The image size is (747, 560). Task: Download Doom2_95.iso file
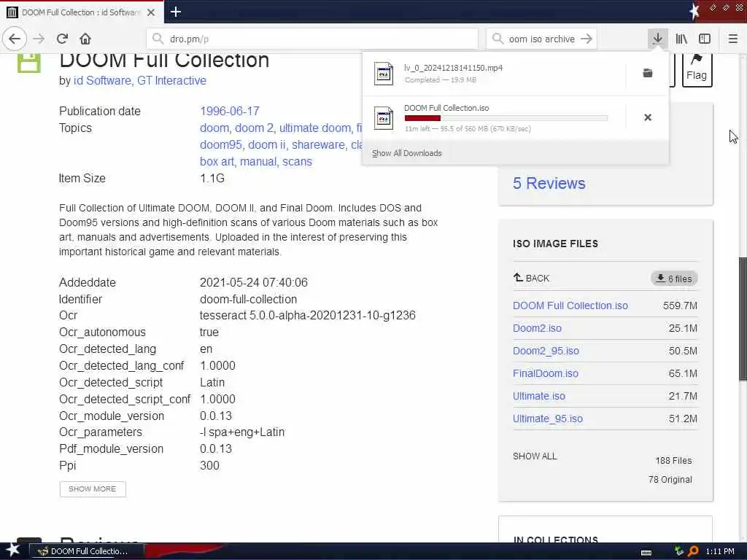point(546,351)
